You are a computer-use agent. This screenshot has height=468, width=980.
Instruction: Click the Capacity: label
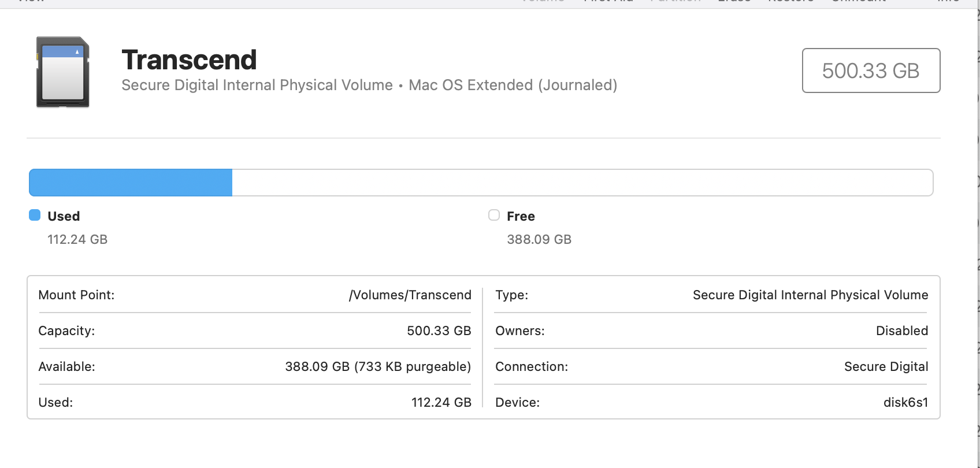[66, 331]
